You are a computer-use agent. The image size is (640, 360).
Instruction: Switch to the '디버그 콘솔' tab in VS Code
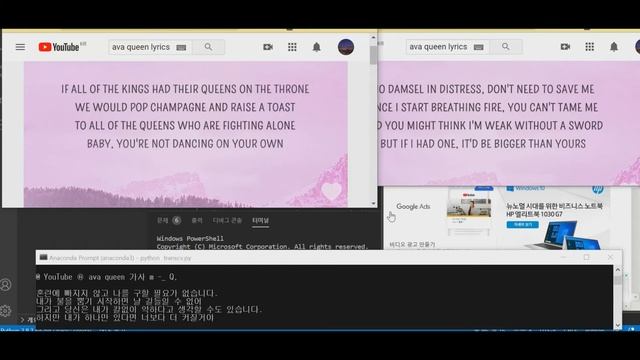coord(227,220)
